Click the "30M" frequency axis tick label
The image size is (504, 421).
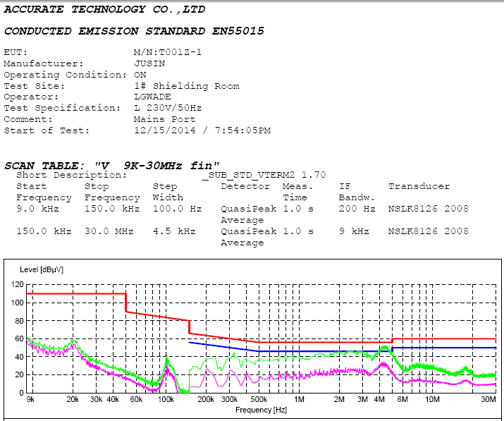coord(488,400)
